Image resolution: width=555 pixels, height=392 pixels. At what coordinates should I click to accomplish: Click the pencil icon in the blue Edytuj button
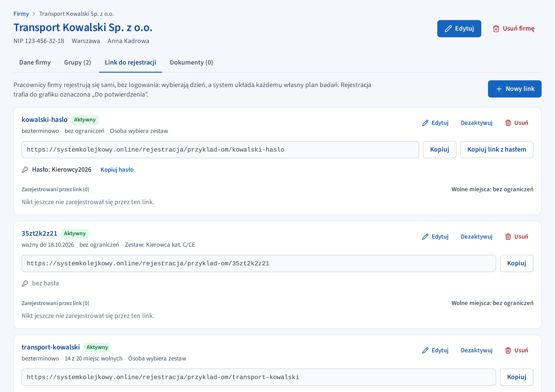(x=448, y=29)
